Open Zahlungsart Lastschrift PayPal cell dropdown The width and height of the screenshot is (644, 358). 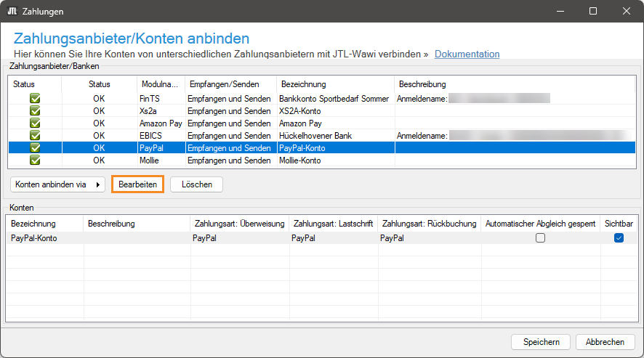332,238
